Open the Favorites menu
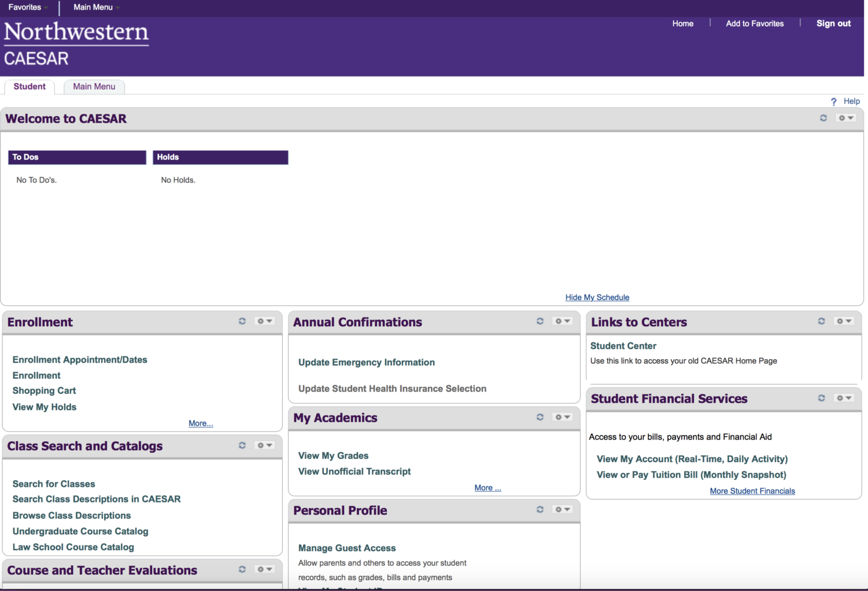 click(28, 8)
